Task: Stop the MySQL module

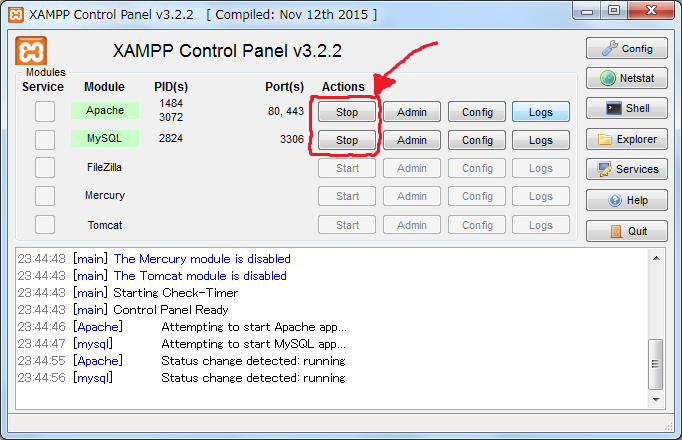Action: click(x=347, y=140)
